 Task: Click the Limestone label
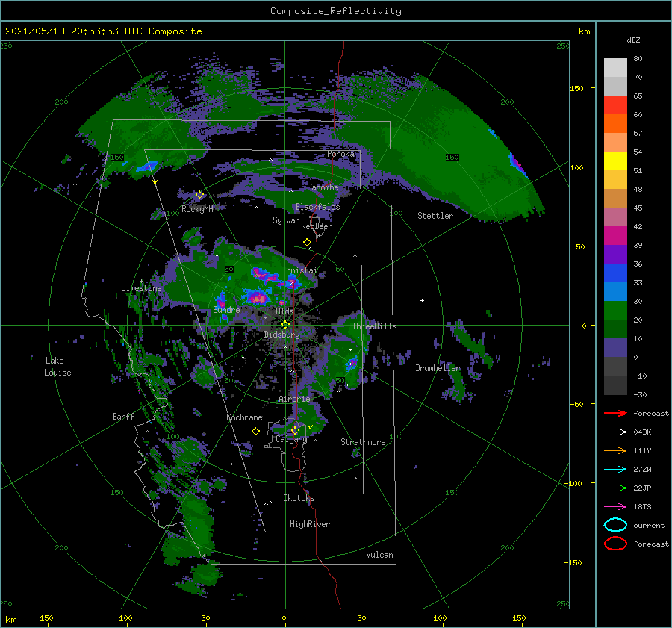click(x=141, y=288)
